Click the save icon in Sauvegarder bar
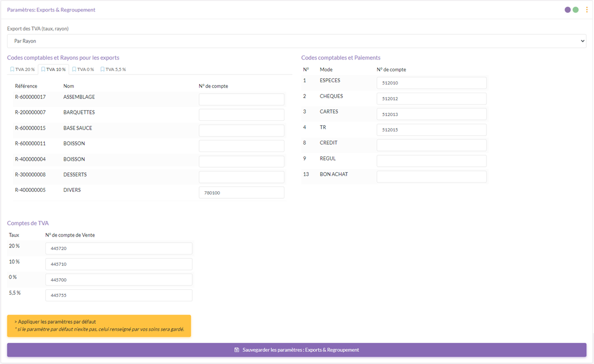 [237, 350]
